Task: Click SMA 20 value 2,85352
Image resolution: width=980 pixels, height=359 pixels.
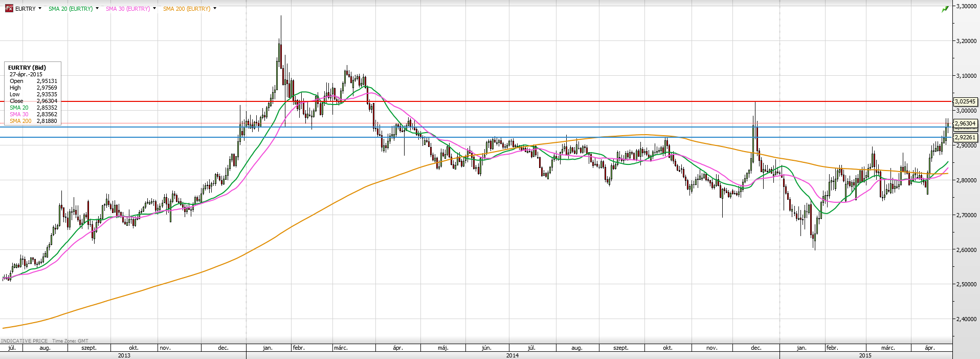Action: pos(47,108)
